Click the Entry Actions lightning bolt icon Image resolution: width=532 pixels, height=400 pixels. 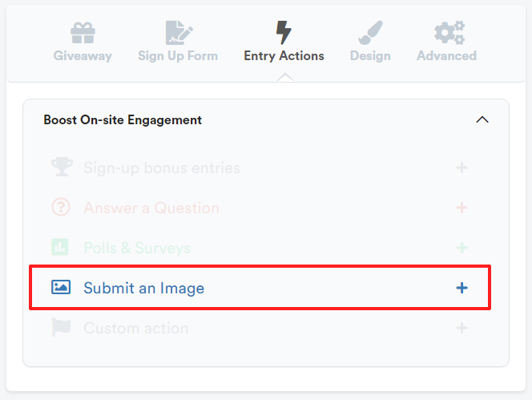[284, 33]
